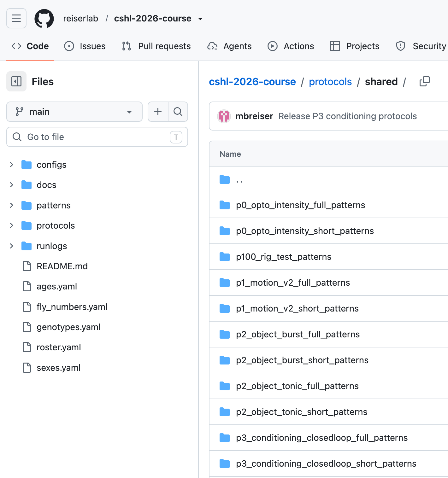Navigate to protocols breadcrumb link

tap(330, 82)
